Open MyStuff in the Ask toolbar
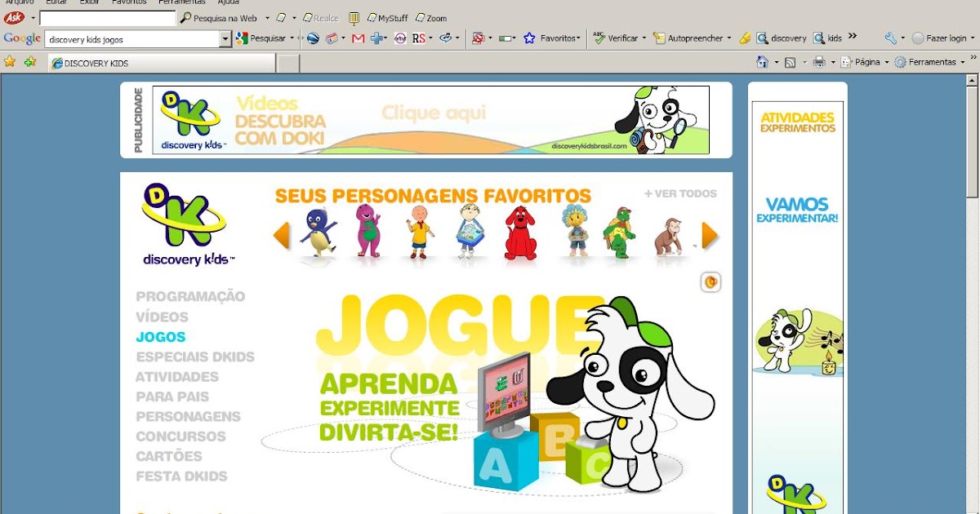The height and width of the screenshot is (514, 980). pos(387,18)
